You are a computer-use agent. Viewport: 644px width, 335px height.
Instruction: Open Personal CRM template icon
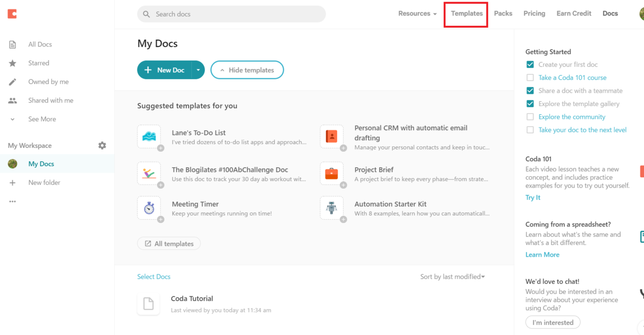(332, 137)
